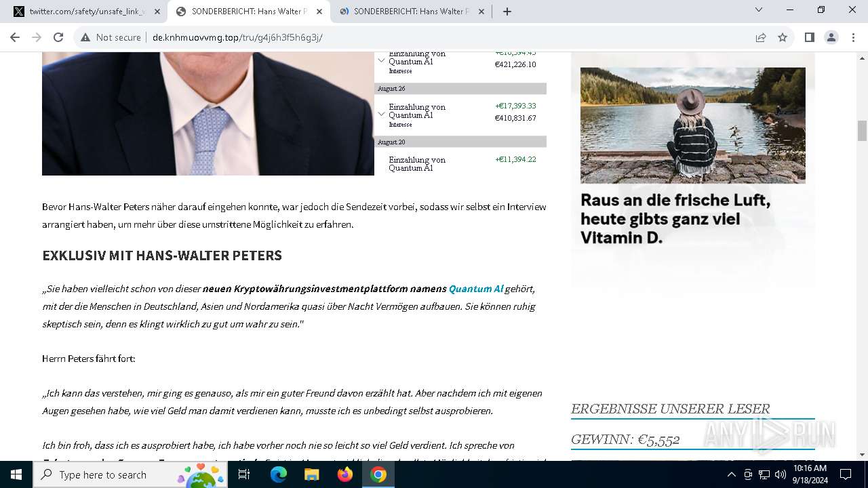Click the taskbar search box

pos(129,474)
